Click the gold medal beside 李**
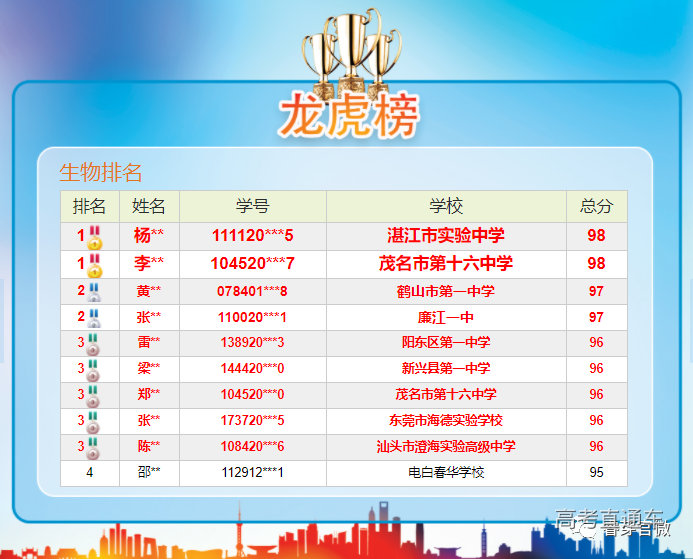Viewport: 693px width, 559px height. pyautogui.click(x=95, y=265)
